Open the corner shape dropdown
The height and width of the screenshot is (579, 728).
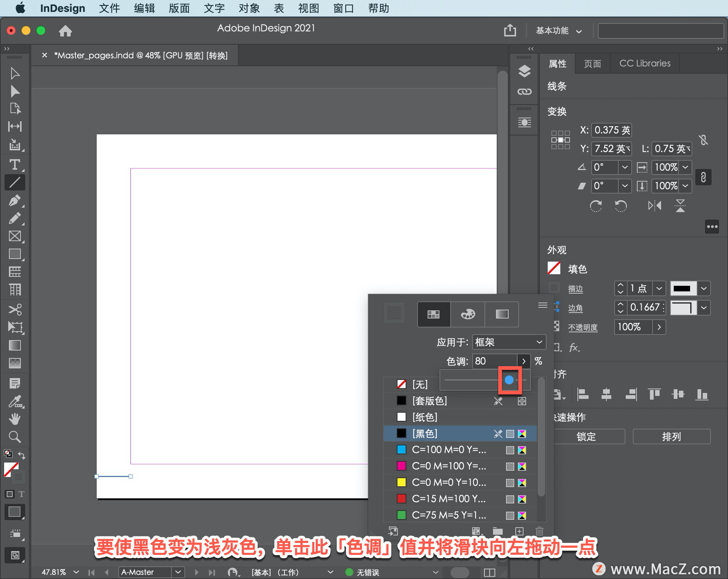coord(704,307)
